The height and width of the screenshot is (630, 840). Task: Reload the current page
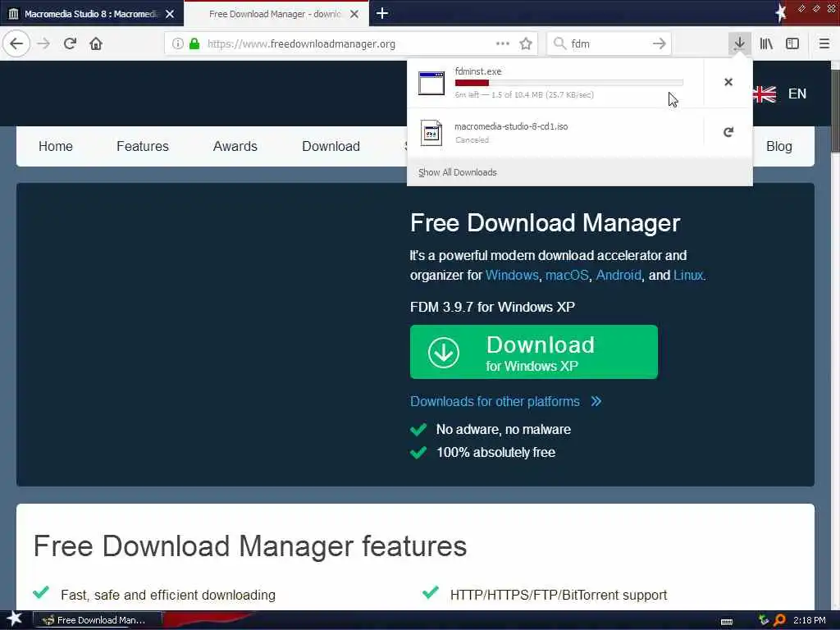(70, 43)
